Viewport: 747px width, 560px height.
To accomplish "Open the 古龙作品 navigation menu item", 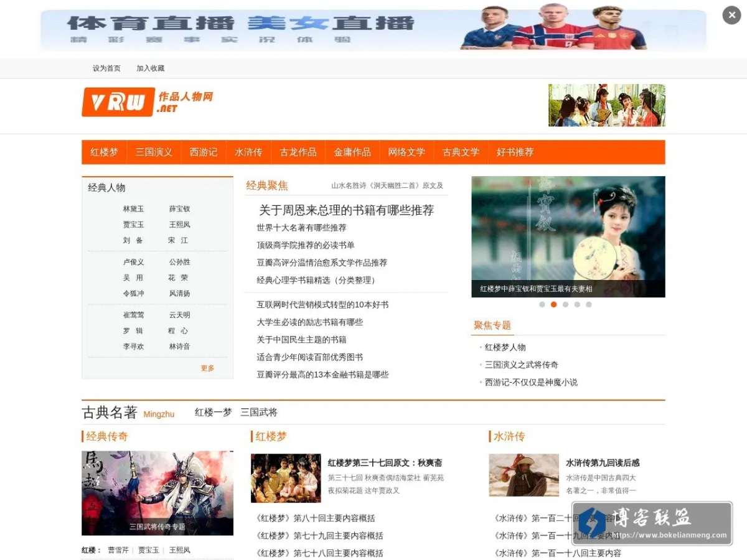I will click(x=298, y=152).
